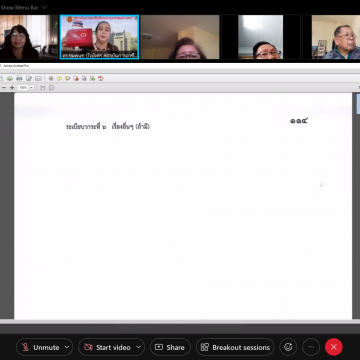Click the zoom in plus icon

(12, 87)
